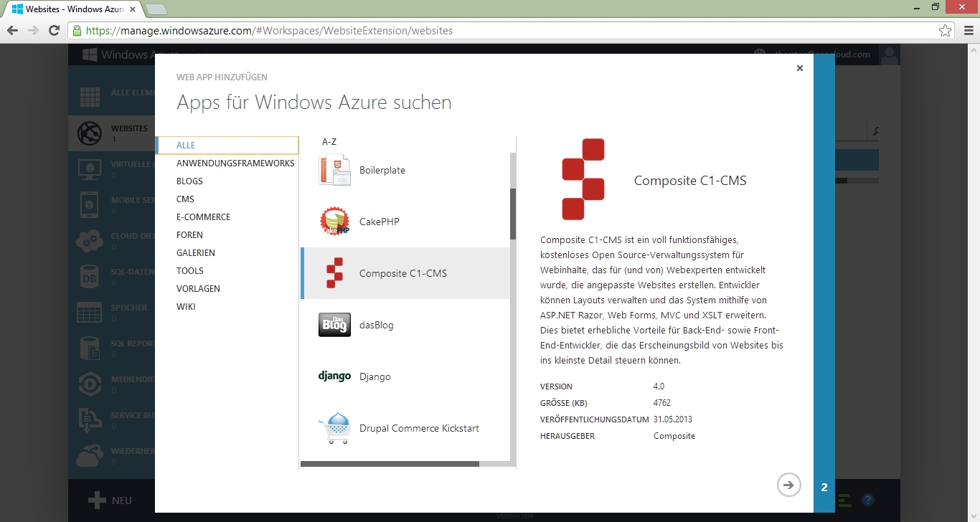Bookmark this page with the star

pyautogui.click(x=945, y=31)
